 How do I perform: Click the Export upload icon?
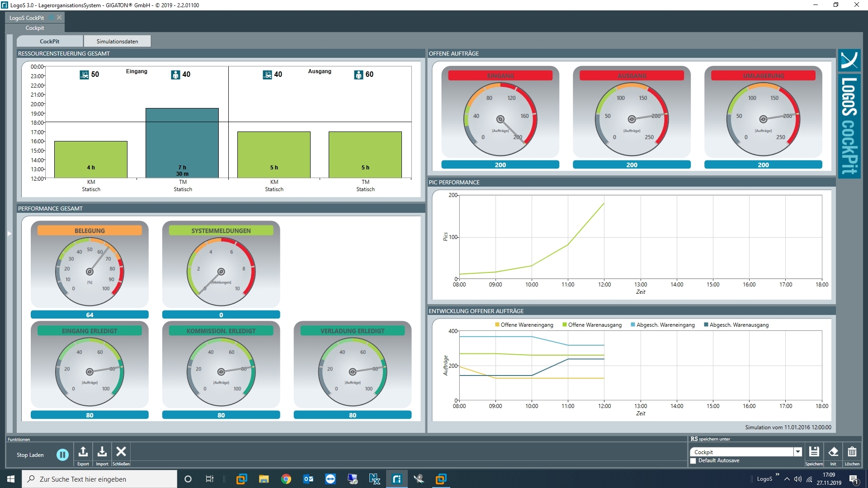83,451
